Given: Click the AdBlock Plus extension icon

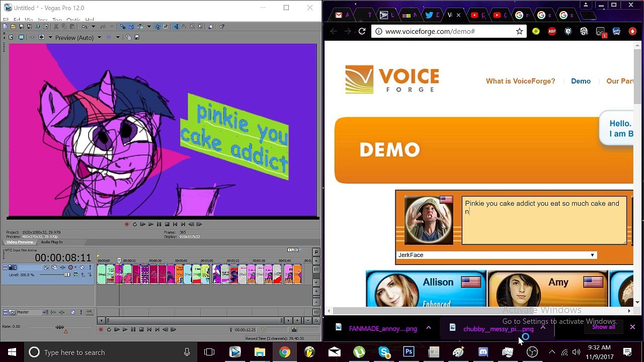Looking at the screenshot, I should pos(552,31).
